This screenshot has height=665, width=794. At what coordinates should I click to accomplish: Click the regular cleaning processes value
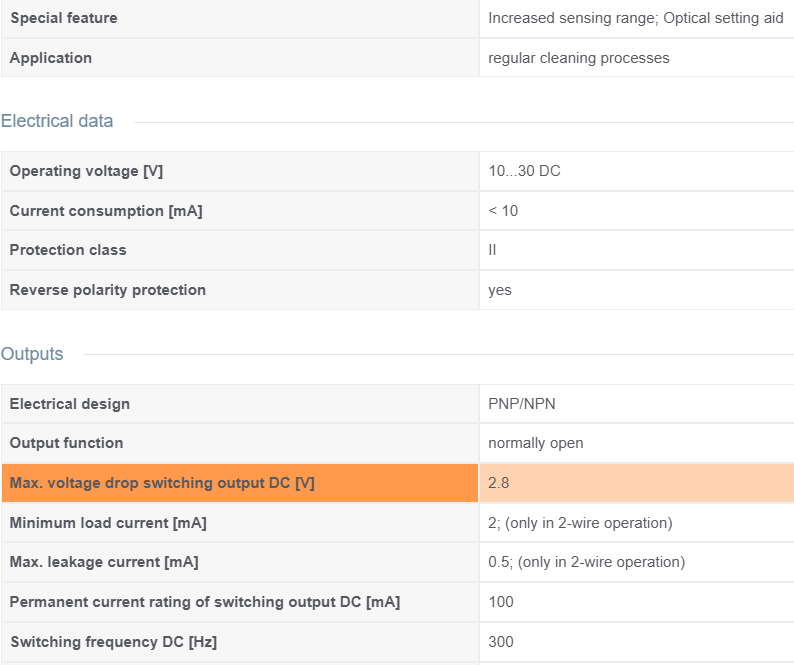click(578, 58)
